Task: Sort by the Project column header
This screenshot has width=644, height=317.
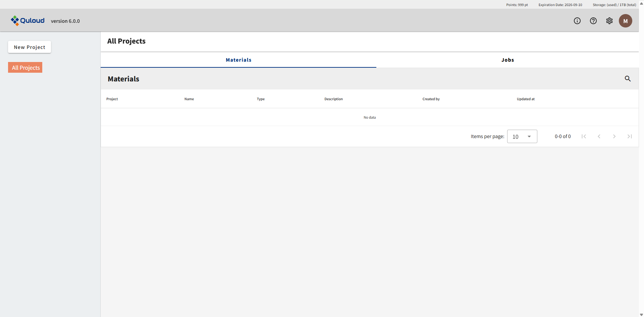Action: pos(112,99)
